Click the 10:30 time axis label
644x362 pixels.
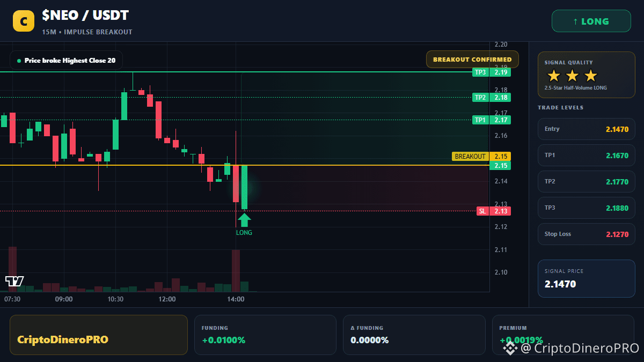click(115, 299)
